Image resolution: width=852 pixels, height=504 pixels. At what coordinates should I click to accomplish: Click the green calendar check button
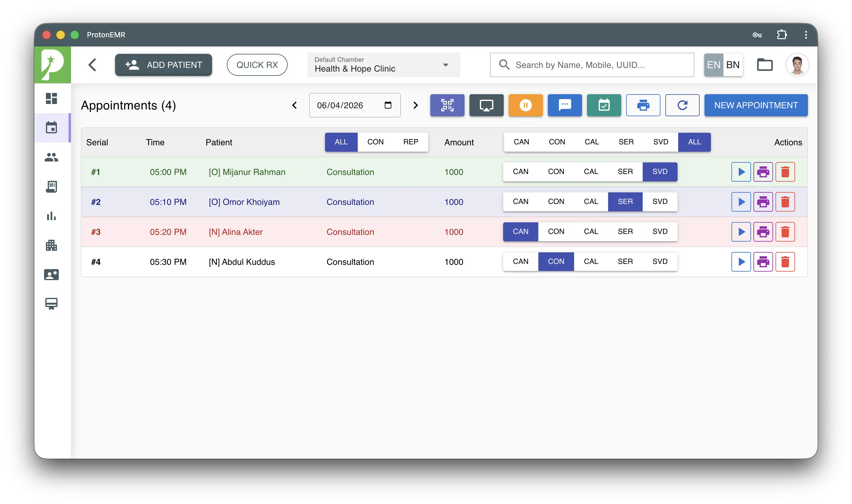(x=604, y=105)
